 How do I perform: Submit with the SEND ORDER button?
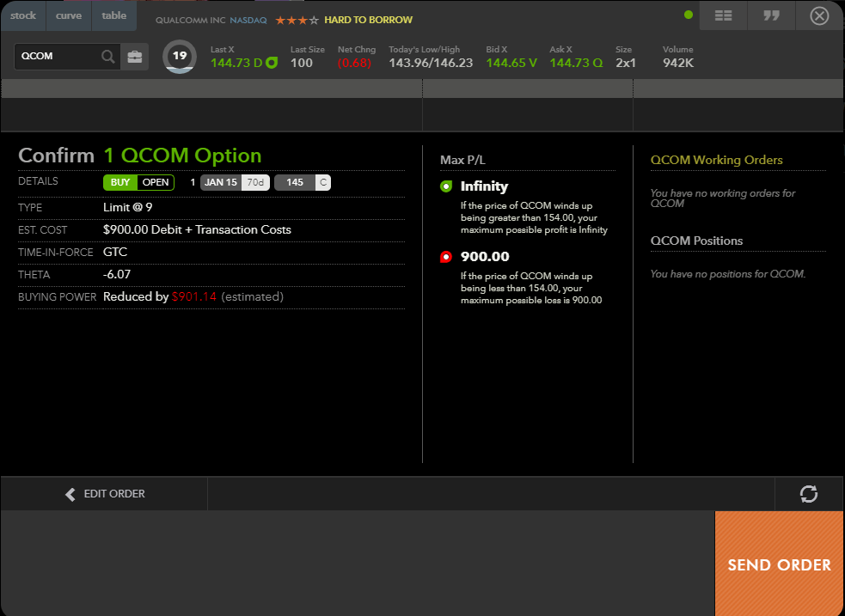click(x=780, y=564)
